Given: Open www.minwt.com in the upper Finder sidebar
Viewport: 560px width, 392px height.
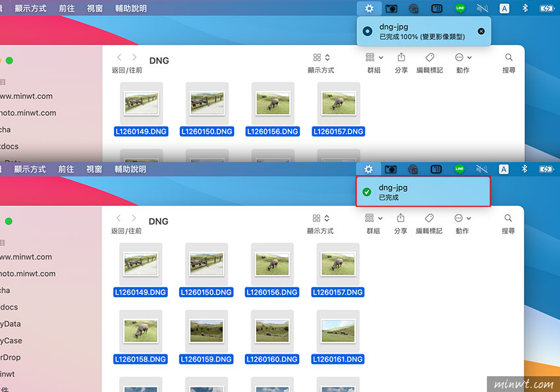Looking at the screenshot, I should pos(26,96).
